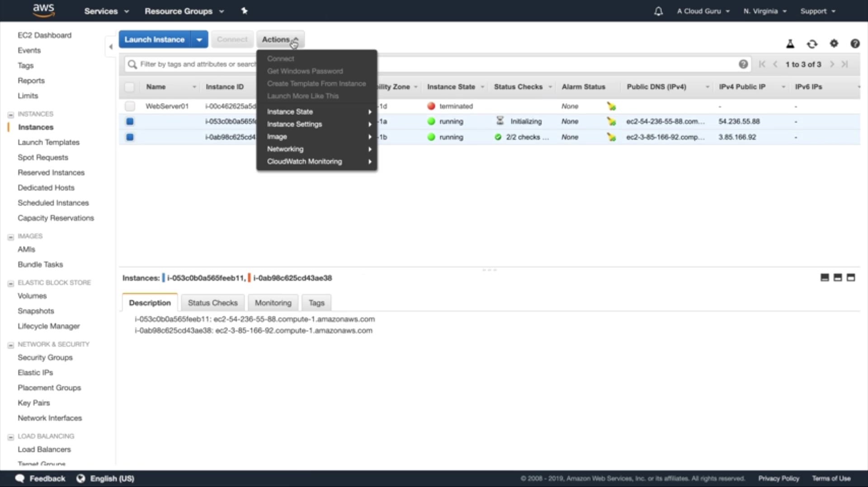Click the AWS logo home icon

click(43, 10)
